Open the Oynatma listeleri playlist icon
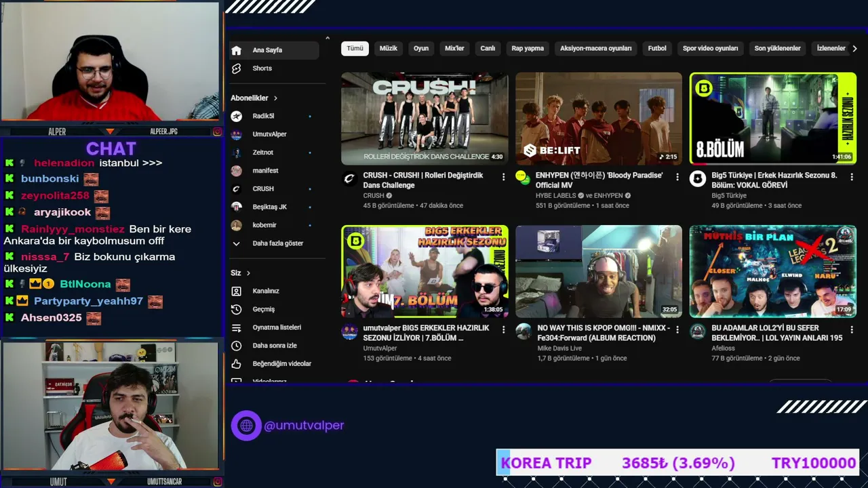Screen dimensions: 868x488 236,327
